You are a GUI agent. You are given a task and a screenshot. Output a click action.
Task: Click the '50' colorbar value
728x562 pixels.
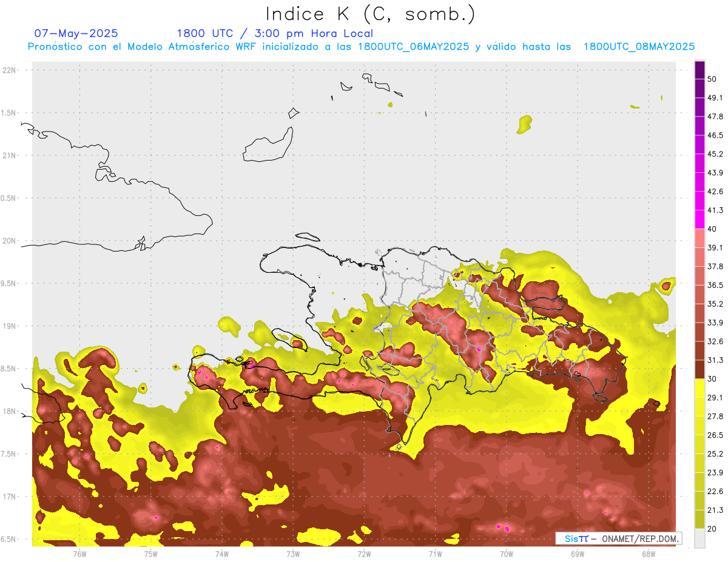[x=712, y=79]
